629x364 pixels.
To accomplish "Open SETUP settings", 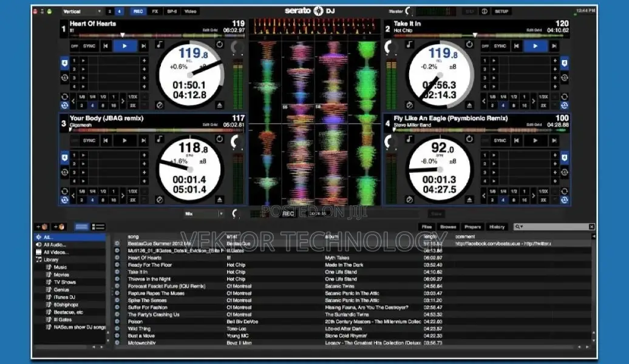I will pos(501,12).
